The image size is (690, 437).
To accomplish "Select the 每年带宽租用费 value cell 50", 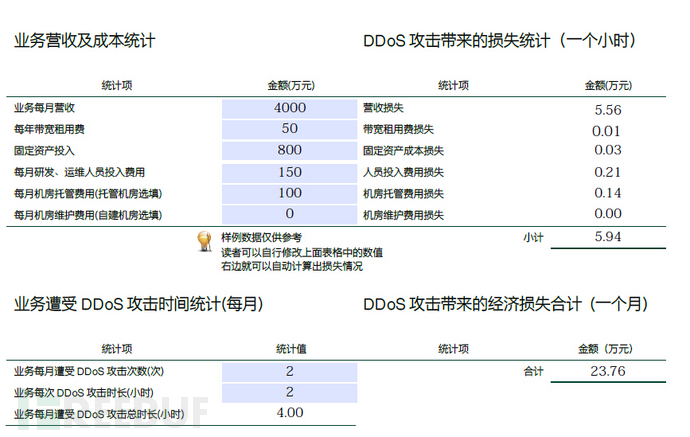I will point(290,129).
